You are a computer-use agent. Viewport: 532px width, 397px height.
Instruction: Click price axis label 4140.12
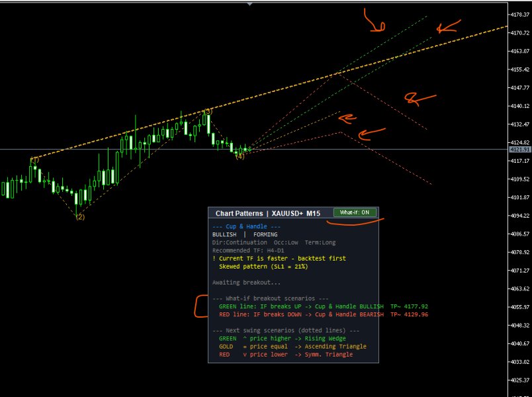[x=520, y=107]
